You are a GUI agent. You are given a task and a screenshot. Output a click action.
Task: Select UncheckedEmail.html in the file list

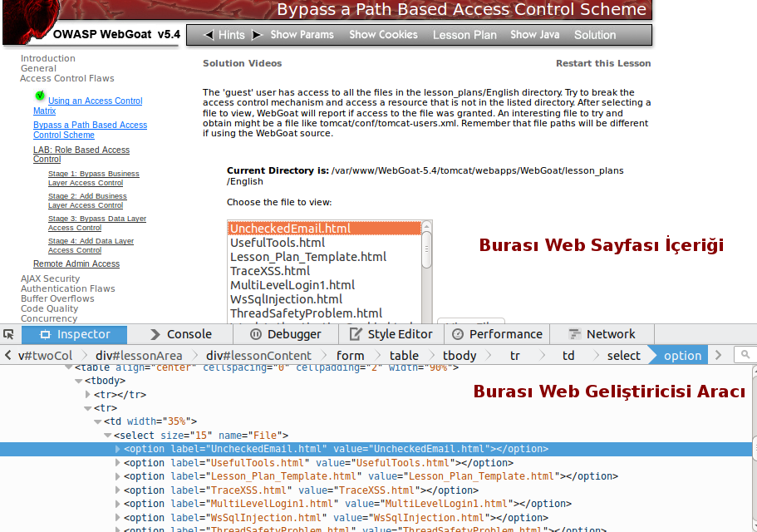click(x=324, y=229)
